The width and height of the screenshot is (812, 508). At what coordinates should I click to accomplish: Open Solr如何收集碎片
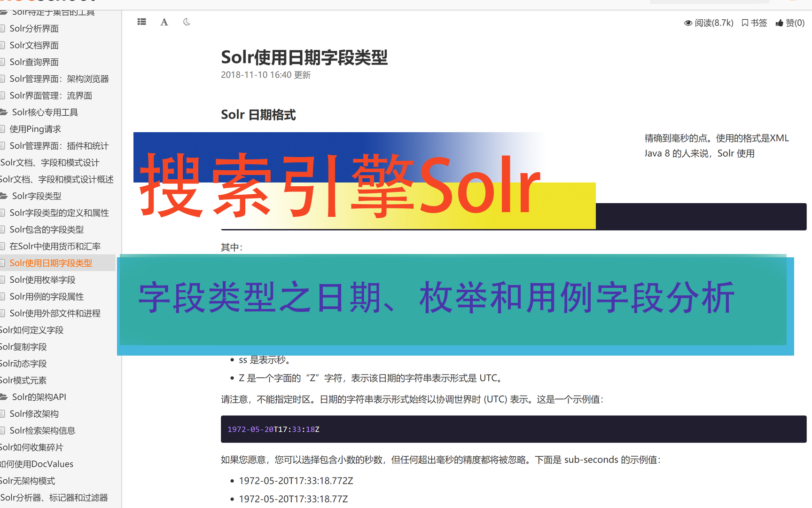coord(31,447)
